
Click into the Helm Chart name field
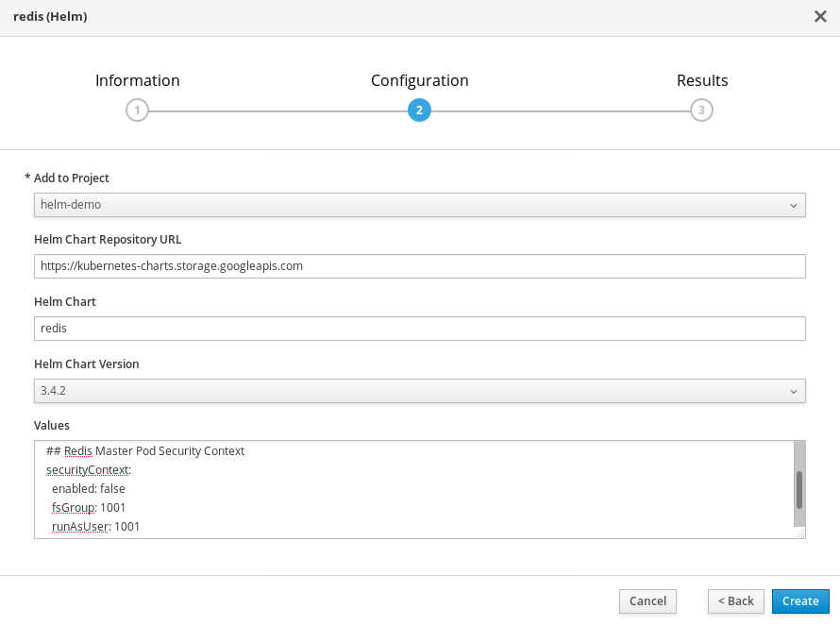[x=419, y=329]
